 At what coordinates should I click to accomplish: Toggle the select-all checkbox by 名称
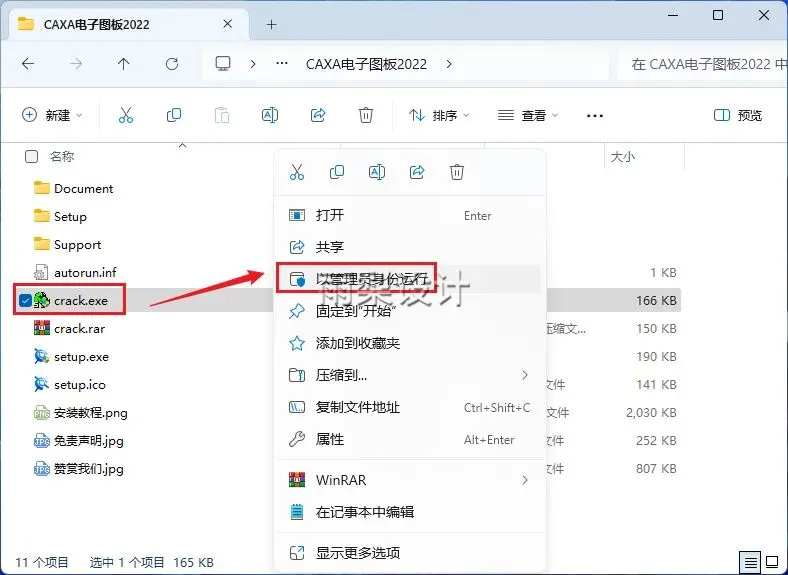31,157
